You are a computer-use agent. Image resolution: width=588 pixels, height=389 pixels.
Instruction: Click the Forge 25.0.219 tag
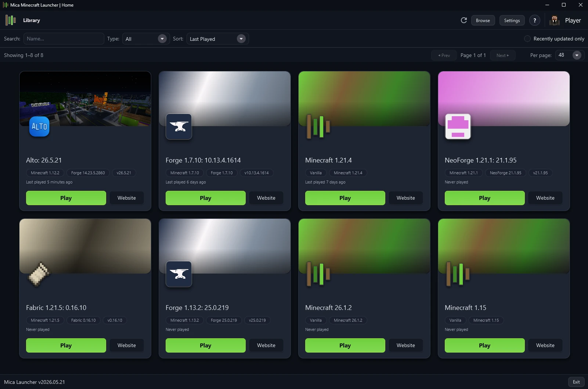(x=224, y=320)
